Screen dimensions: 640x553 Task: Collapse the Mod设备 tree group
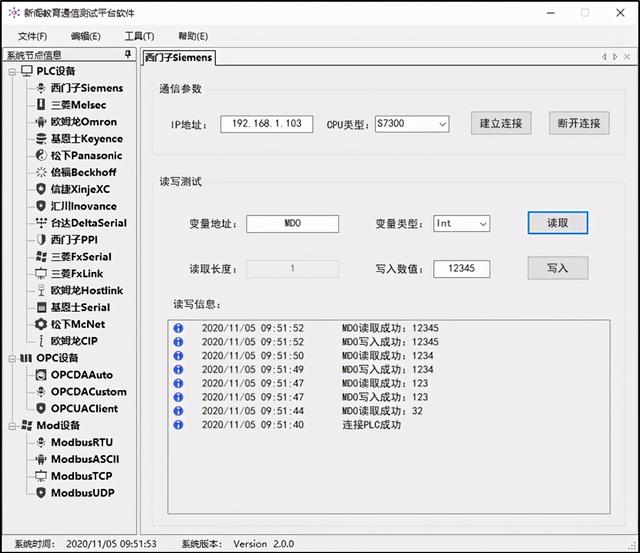coord(11,425)
